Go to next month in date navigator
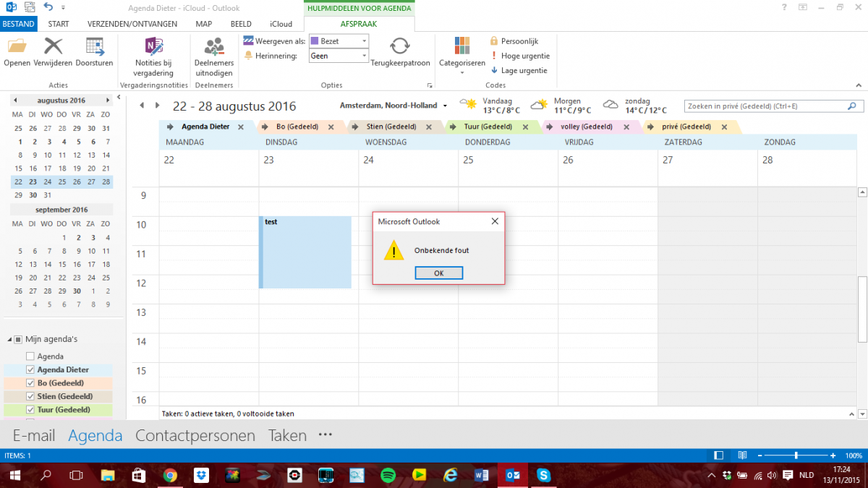Image resolution: width=868 pixels, height=488 pixels. tap(108, 100)
